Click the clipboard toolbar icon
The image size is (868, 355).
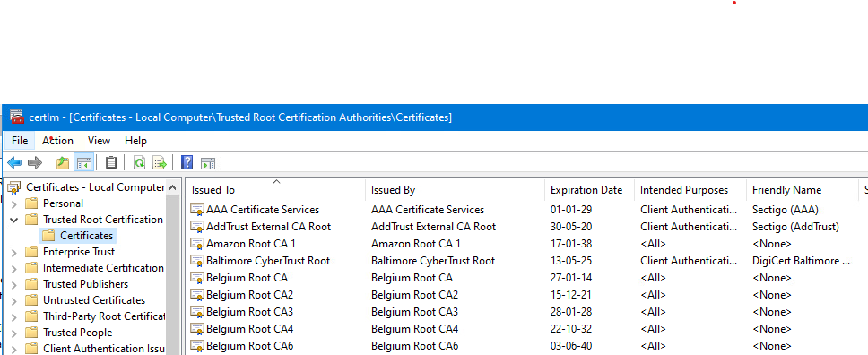(110, 163)
